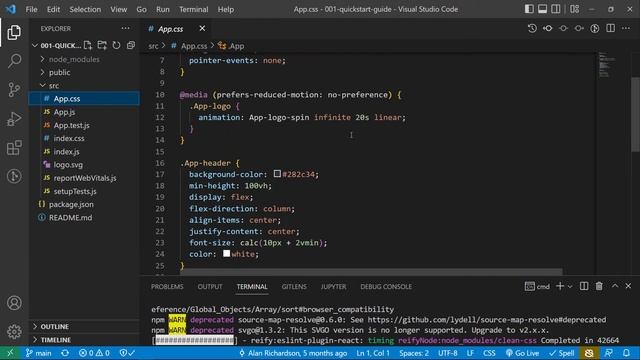Open Customize Layout button in title bar
The height and width of the screenshot is (360, 640).
point(575,9)
